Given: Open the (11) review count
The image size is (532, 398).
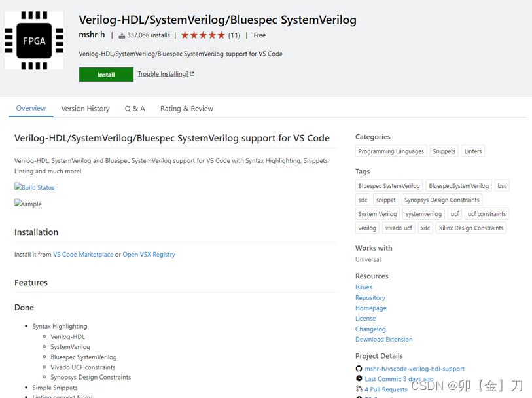Looking at the screenshot, I should point(234,35).
